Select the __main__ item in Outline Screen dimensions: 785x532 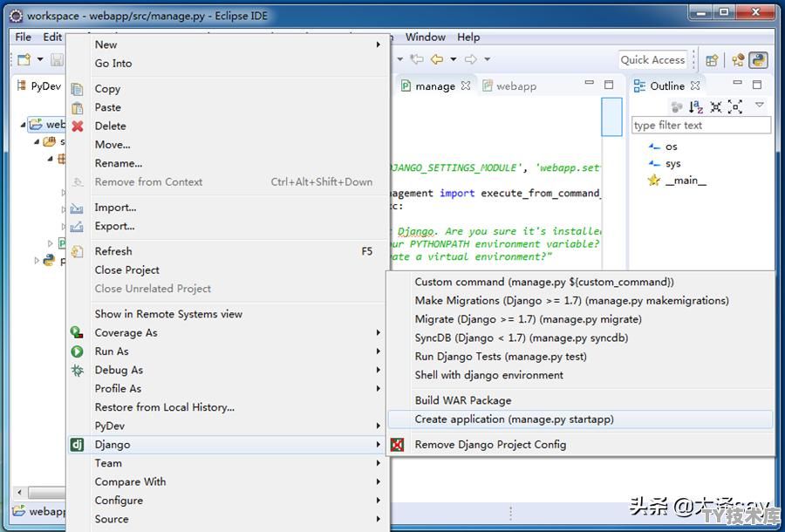[x=678, y=181]
